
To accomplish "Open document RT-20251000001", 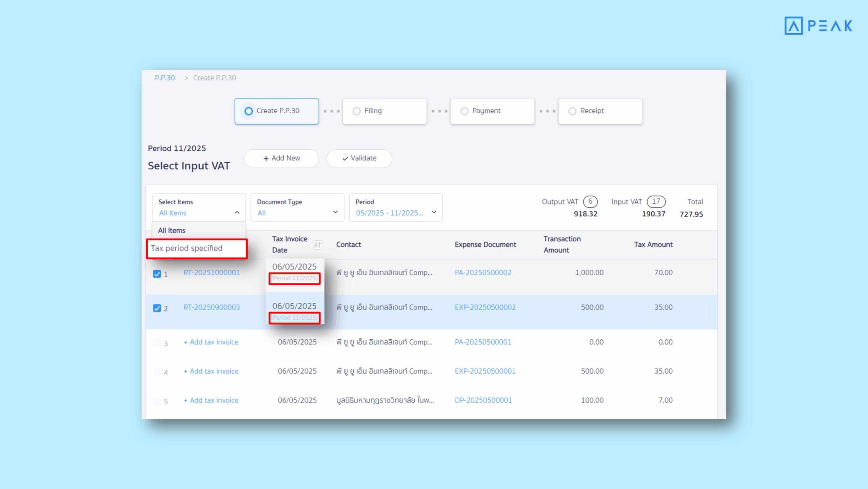I will tap(211, 272).
